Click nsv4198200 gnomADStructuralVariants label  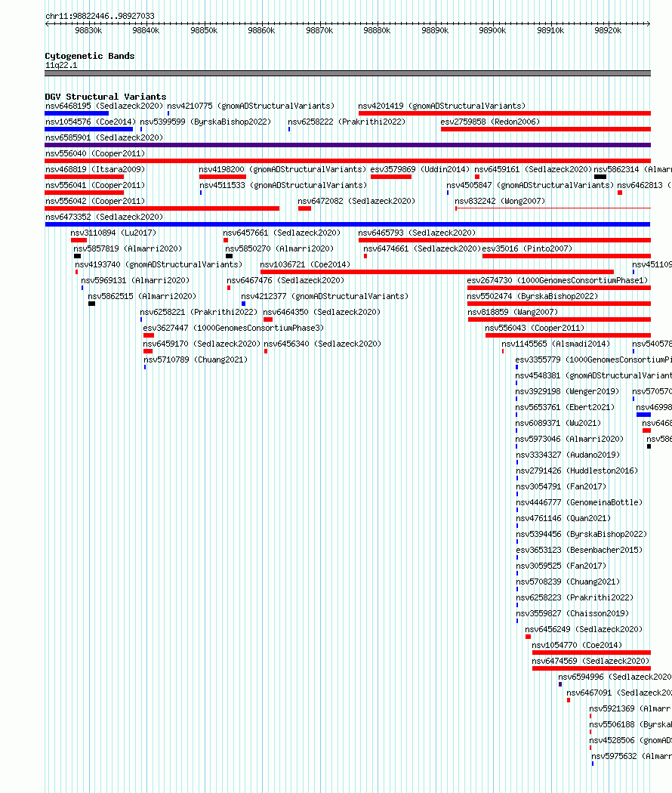[x=282, y=169]
